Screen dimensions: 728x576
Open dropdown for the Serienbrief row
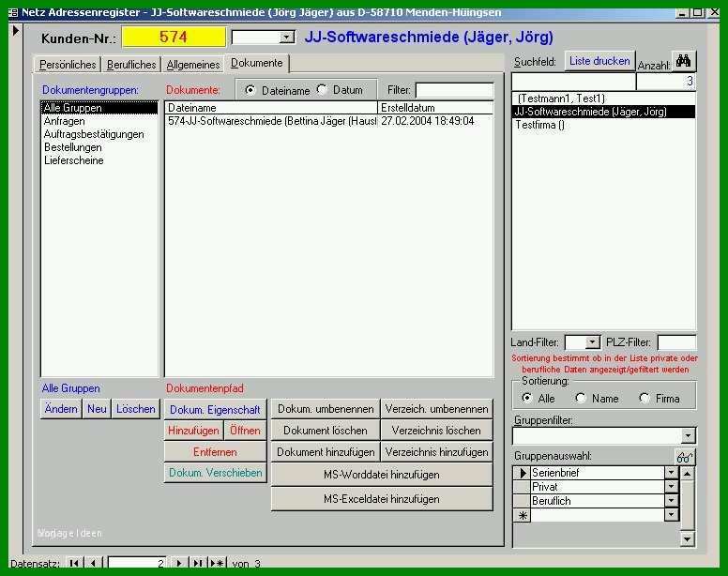671,473
